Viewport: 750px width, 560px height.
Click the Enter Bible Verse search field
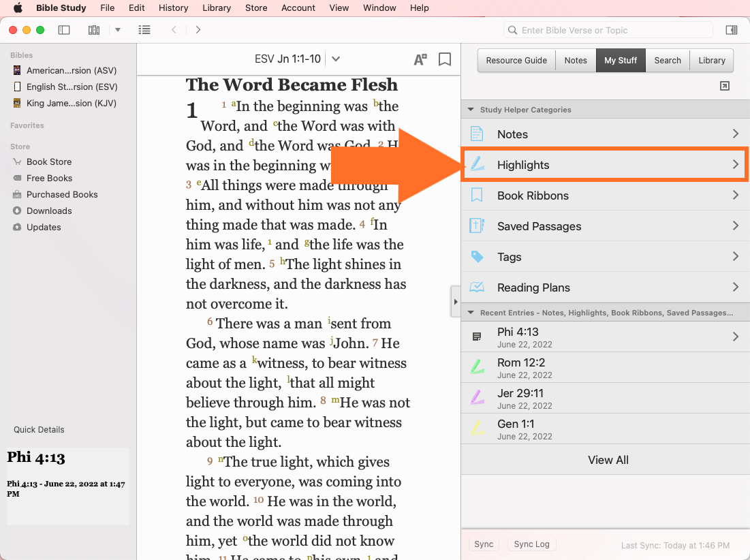pos(613,30)
